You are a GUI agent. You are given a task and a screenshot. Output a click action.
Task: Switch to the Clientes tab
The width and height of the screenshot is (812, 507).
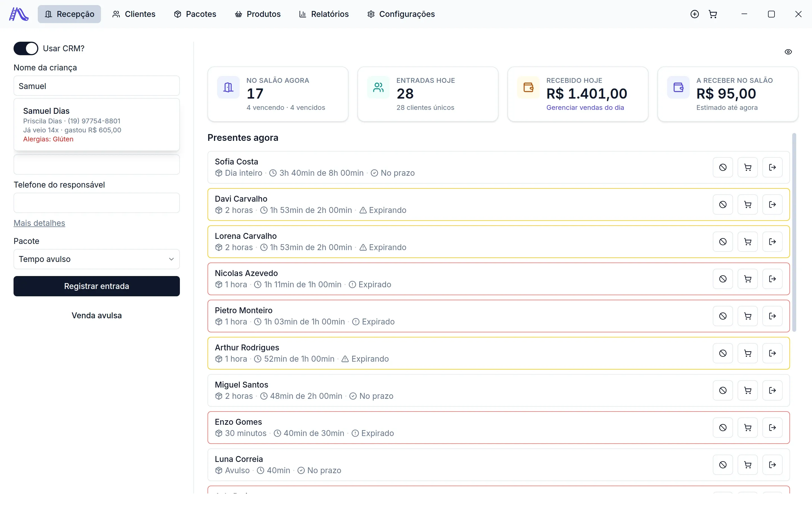pos(134,14)
